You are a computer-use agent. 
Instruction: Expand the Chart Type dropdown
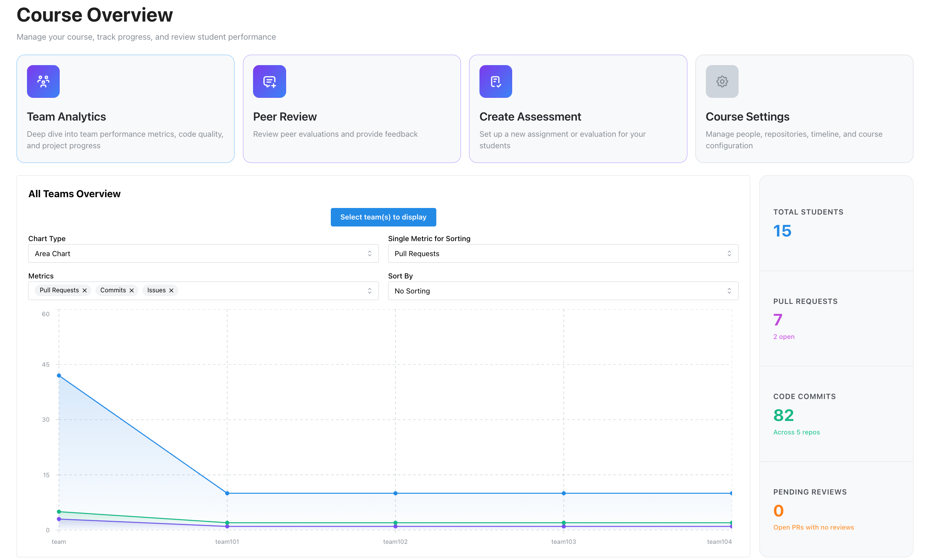[203, 253]
